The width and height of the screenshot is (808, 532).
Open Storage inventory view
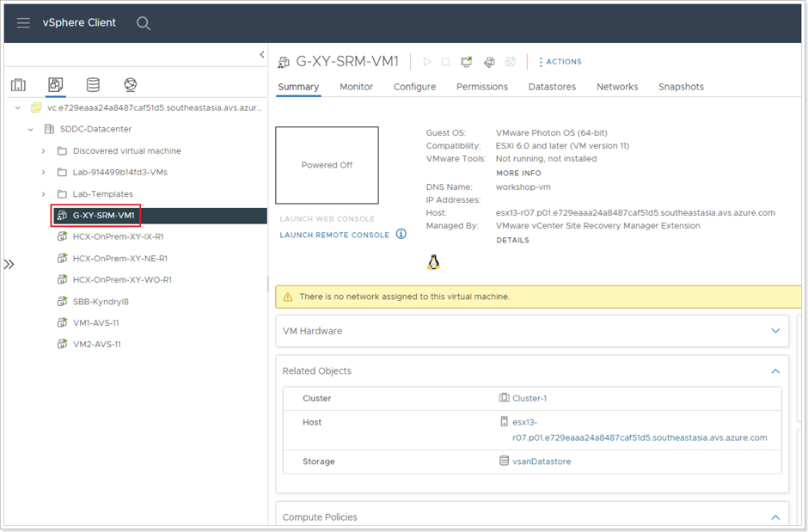[93, 84]
